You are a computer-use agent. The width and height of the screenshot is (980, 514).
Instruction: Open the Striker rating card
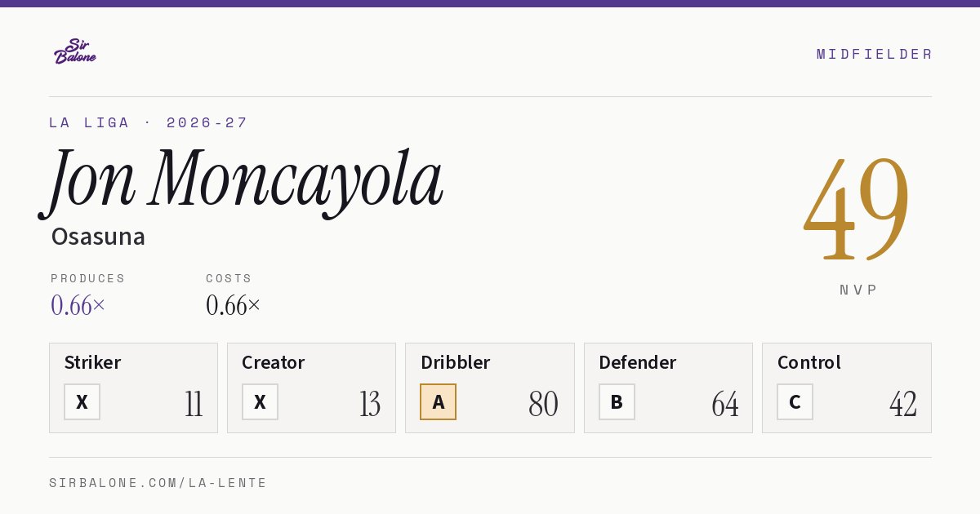[x=133, y=388]
